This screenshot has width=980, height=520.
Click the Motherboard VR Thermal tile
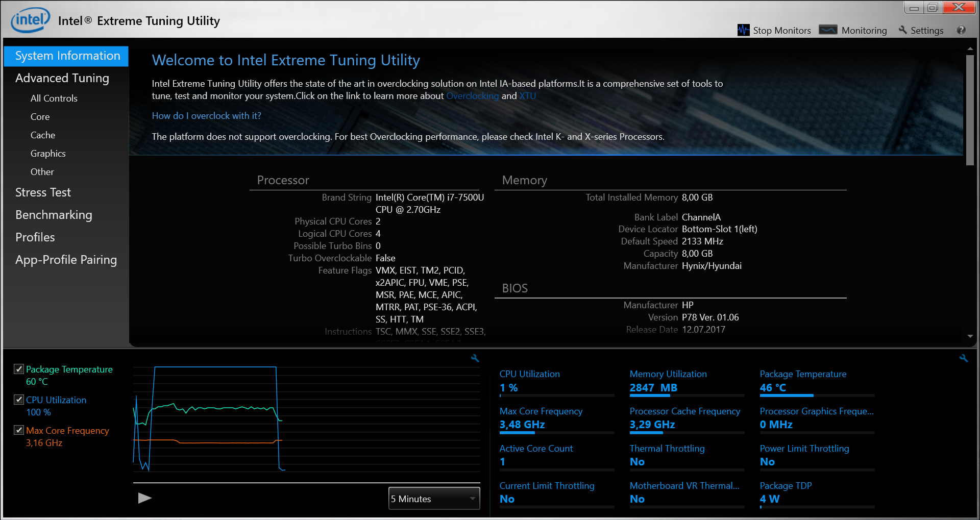click(687, 494)
